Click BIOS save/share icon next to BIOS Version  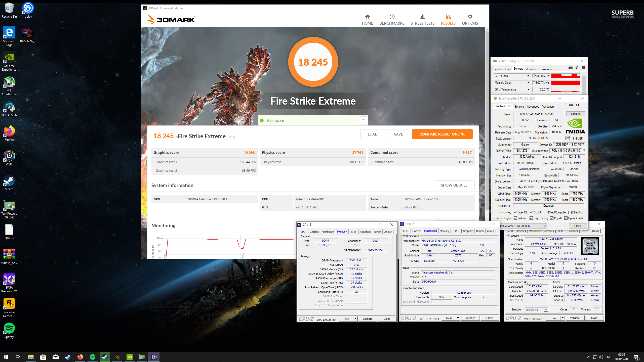click(568, 138)
